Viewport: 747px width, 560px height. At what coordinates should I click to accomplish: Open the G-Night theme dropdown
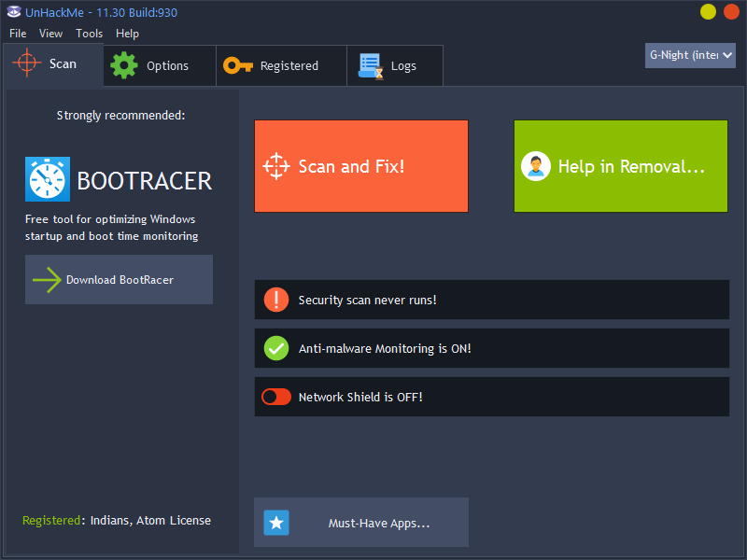coord(690,55)
